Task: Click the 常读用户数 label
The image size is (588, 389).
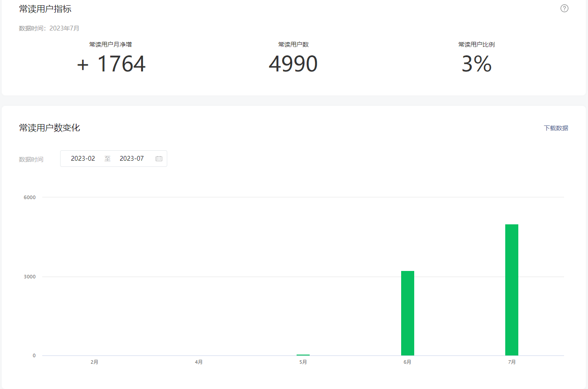Action: coord(294,44)
